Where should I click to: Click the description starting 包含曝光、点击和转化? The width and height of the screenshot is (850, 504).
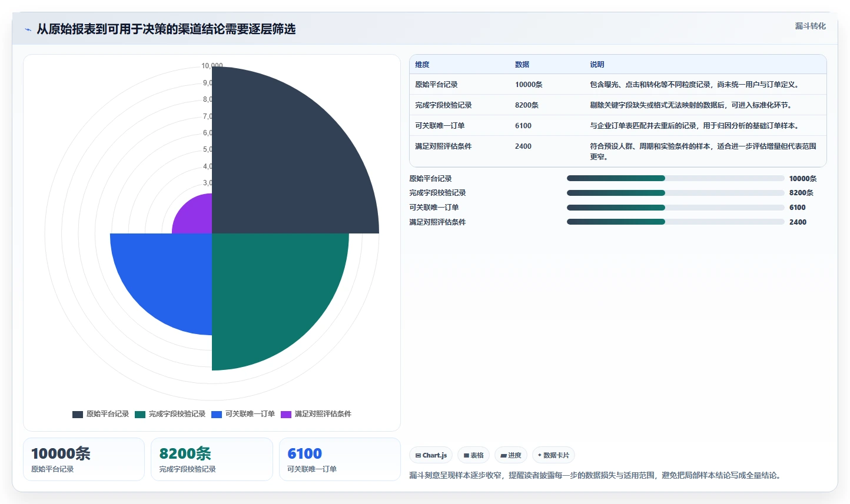tap(695, 85)
